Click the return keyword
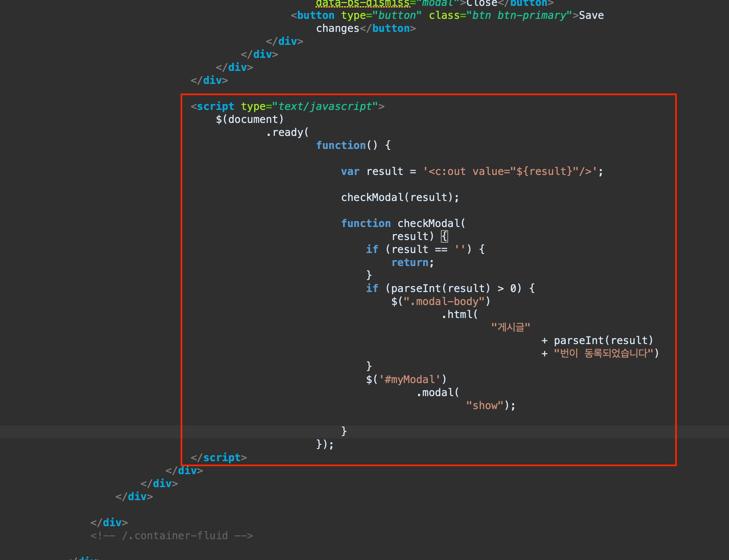Viewport: 729px width, 560px height. pos(410,262)
